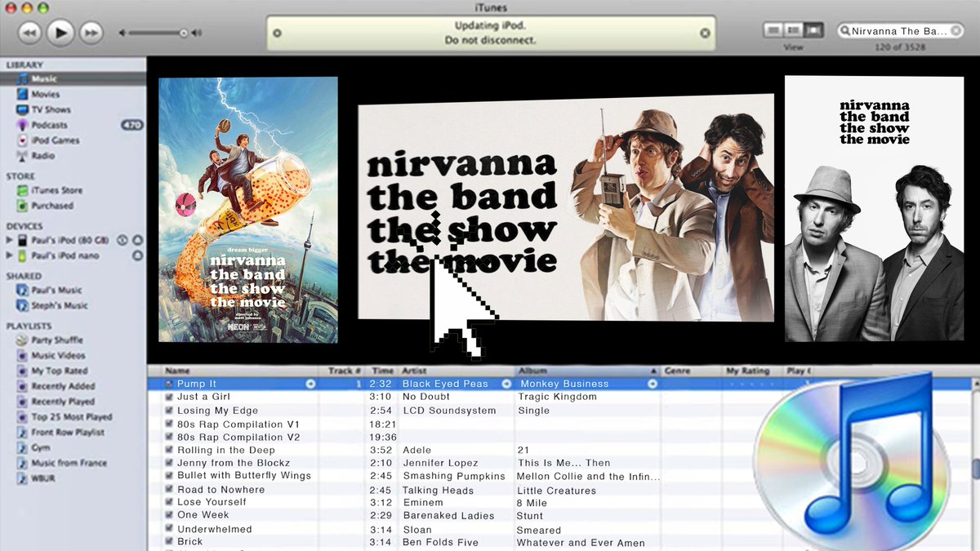Sort by the My Rating column header
The height and width of the screenshot is (551, 980).
pos(753,371)
